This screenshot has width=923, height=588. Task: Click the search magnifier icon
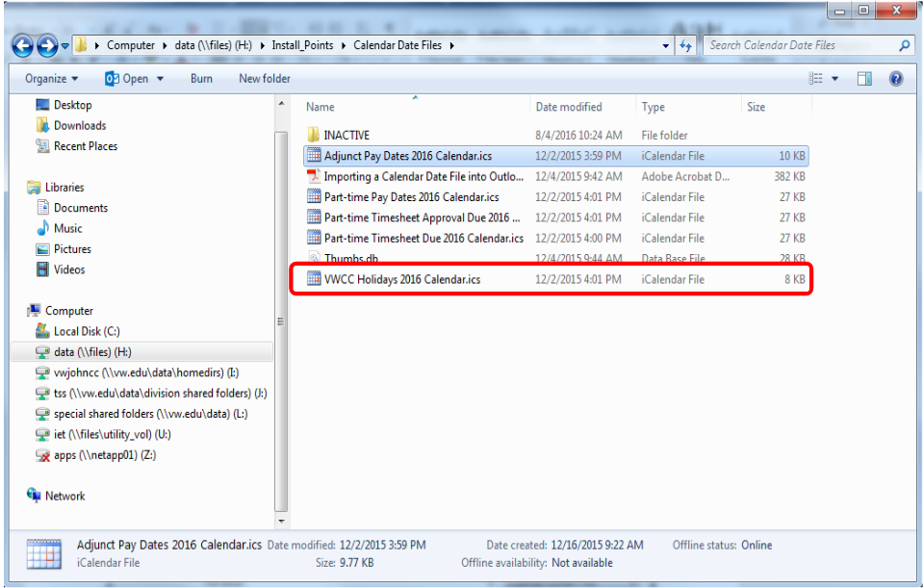pyautogui.click(x=904, y=45)
